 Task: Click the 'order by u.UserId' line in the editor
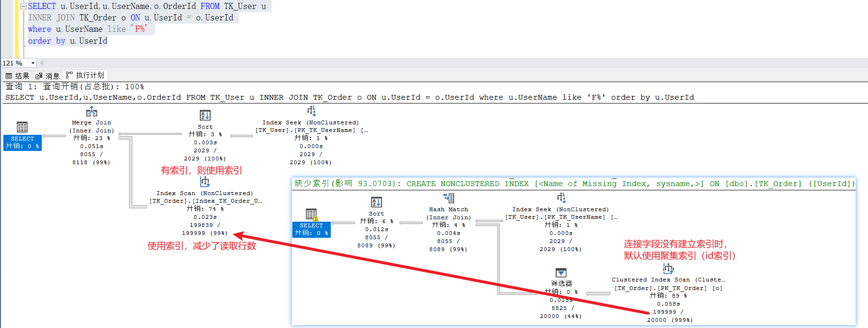pyautogui.click(x=67, y=41)
